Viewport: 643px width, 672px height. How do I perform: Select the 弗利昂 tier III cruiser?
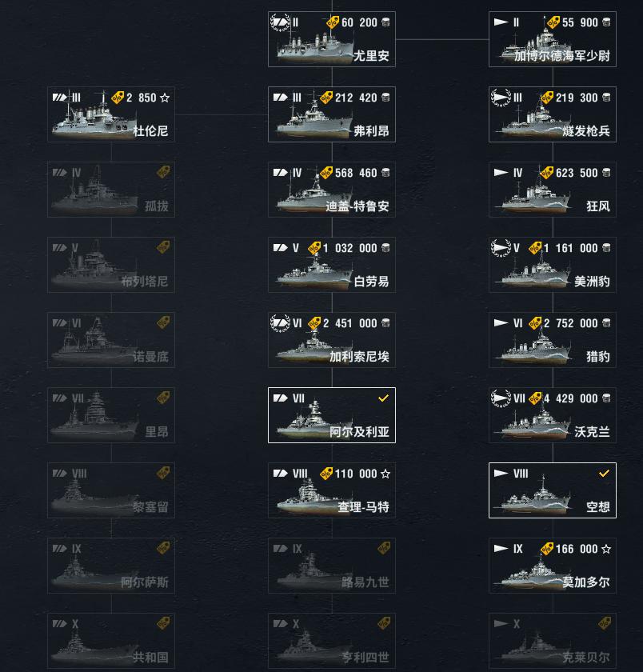click(x=332, y=114)
